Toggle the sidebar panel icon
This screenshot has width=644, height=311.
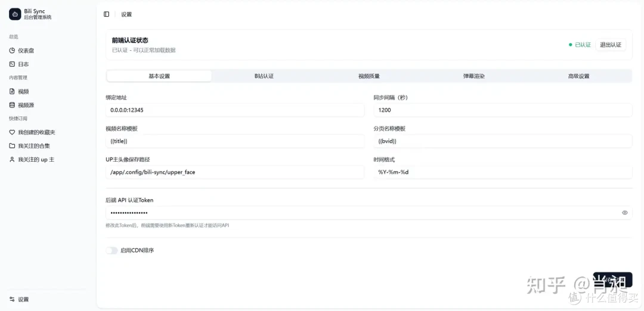(106, 14)
